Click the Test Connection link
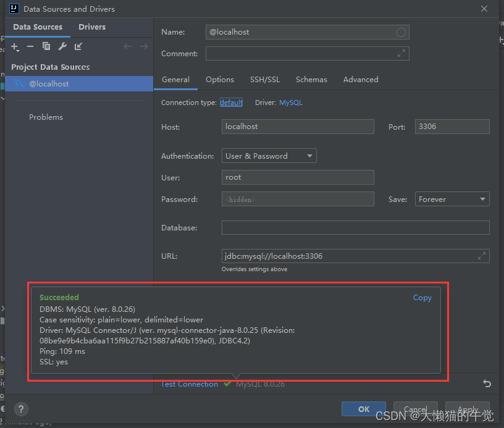The width and height of the screenshot is (504, 428). pos(190,384)
